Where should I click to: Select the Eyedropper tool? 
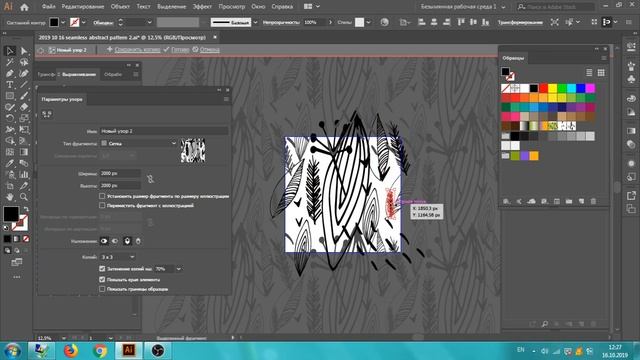pos(10,163)
